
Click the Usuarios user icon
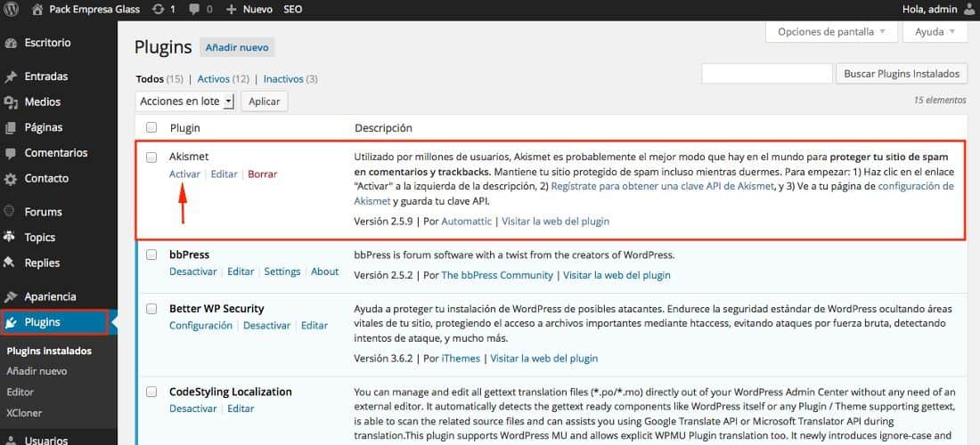10,440
